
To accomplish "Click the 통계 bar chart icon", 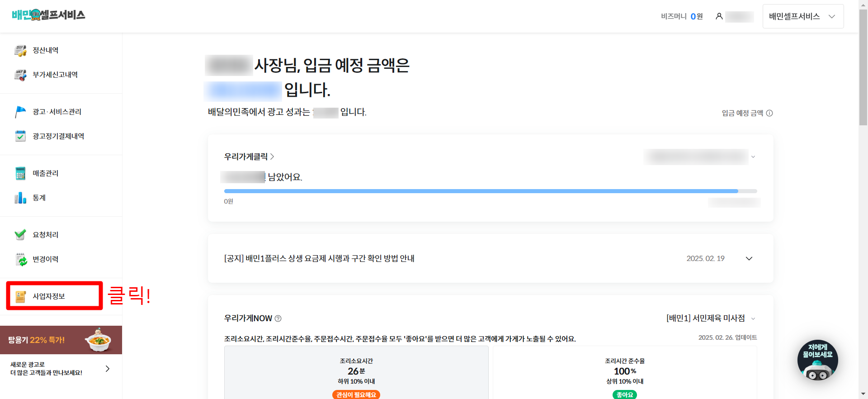I will [x=20, y=198].
